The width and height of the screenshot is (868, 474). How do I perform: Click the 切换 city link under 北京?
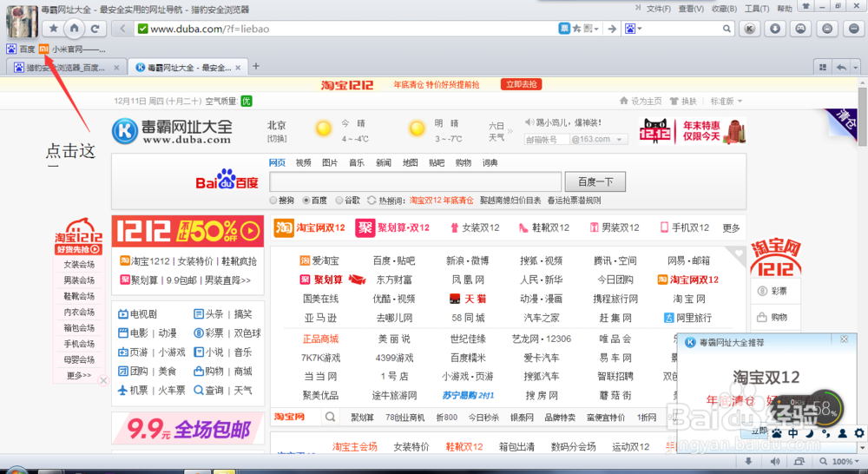[277, 138]
